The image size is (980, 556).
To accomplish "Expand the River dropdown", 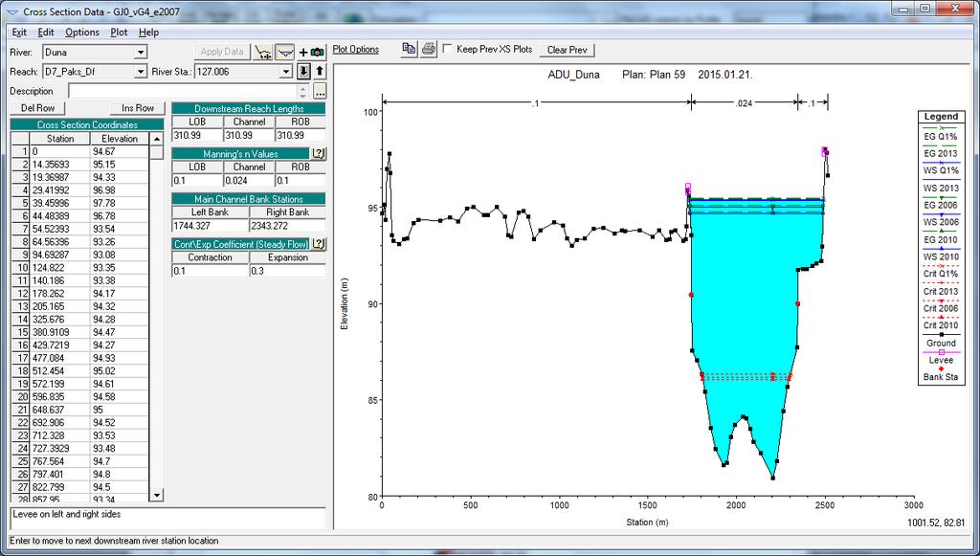I will (x=141, y=53).
